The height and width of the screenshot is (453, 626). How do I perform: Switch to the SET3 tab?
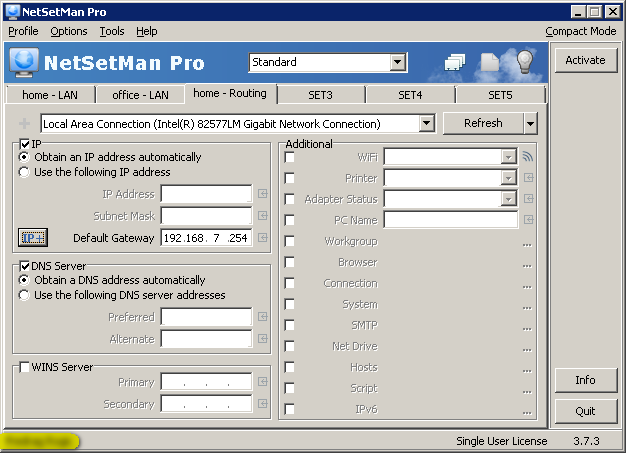tap(320, 95)
